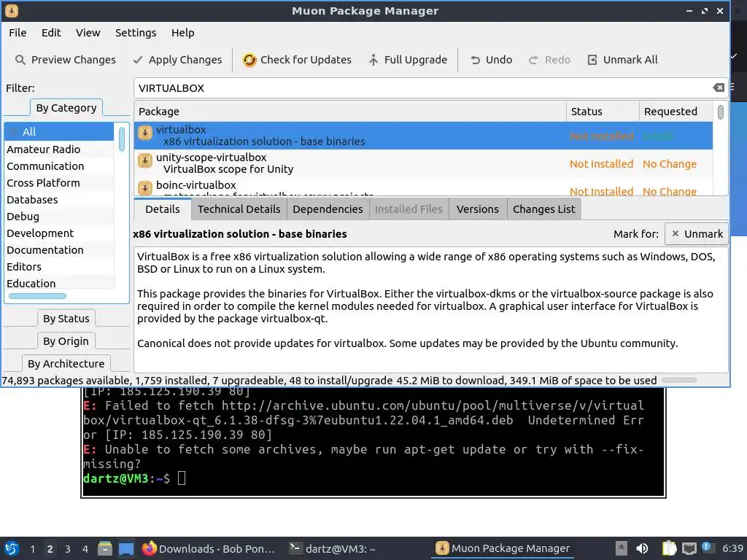The image size is (747, 560).
Task: Open the file manager taskbar icon
Action: point(105,548)
